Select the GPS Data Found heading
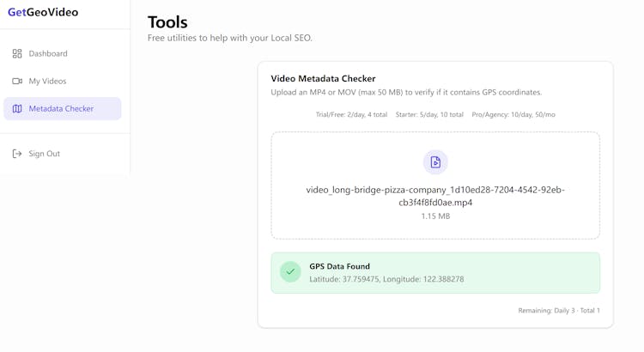644x352 pixels. [339, 266]
